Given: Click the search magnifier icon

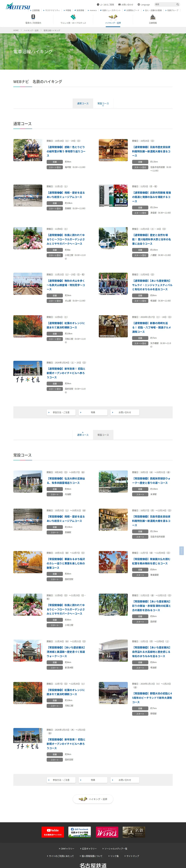Looking at the screenshot, I should point(178,4).
